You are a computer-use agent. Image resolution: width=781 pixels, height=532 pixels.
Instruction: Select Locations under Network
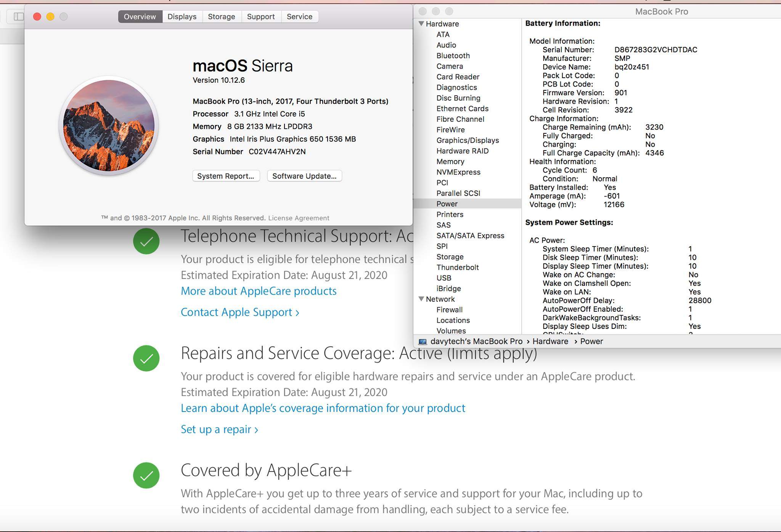pos(453,320)
